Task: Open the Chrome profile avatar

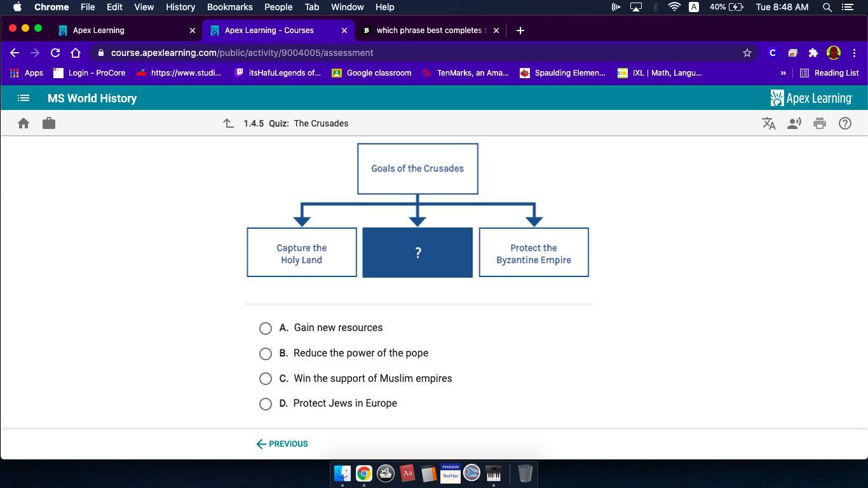Action: click(834, 53)
